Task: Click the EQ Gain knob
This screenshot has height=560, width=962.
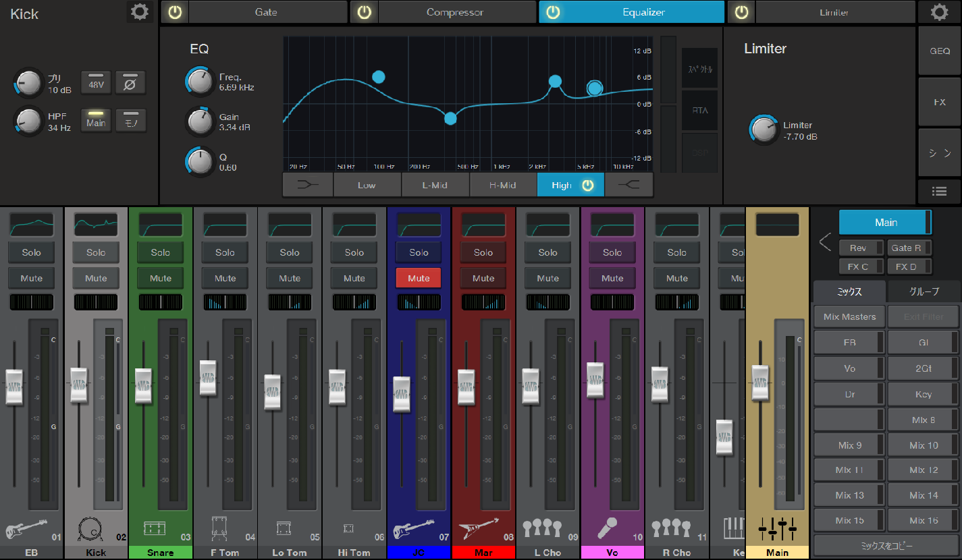Action: coord(200,121)
